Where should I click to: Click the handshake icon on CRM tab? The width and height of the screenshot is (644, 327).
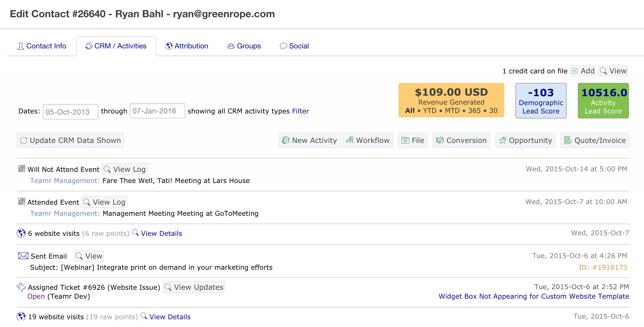point(89,46)
